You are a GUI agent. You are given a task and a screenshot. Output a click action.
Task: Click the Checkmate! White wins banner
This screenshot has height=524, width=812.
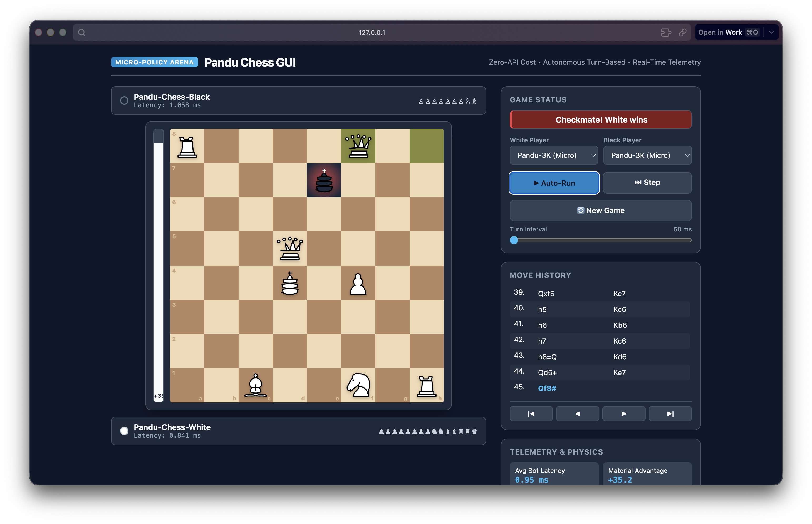click(601, 120)
